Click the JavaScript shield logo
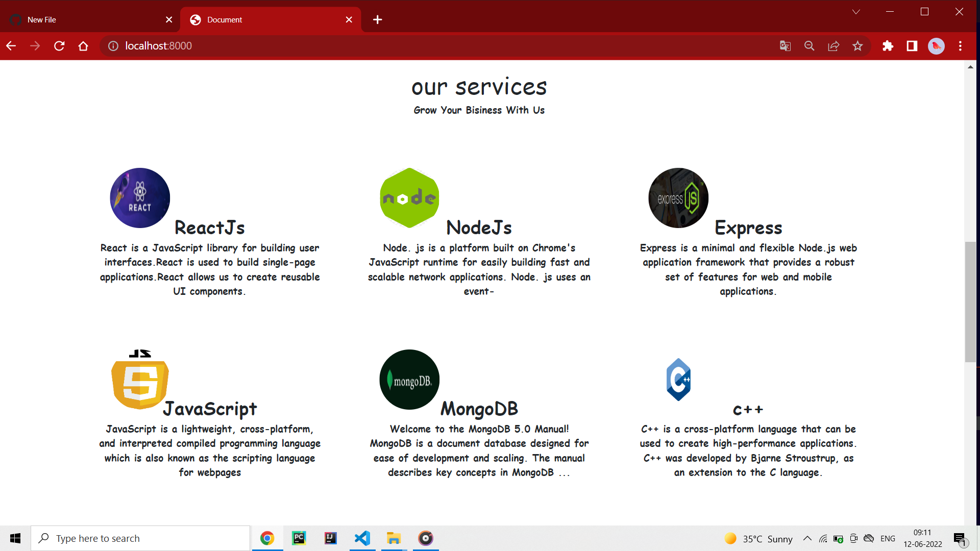980x551 pixels. tap(140, 380)
